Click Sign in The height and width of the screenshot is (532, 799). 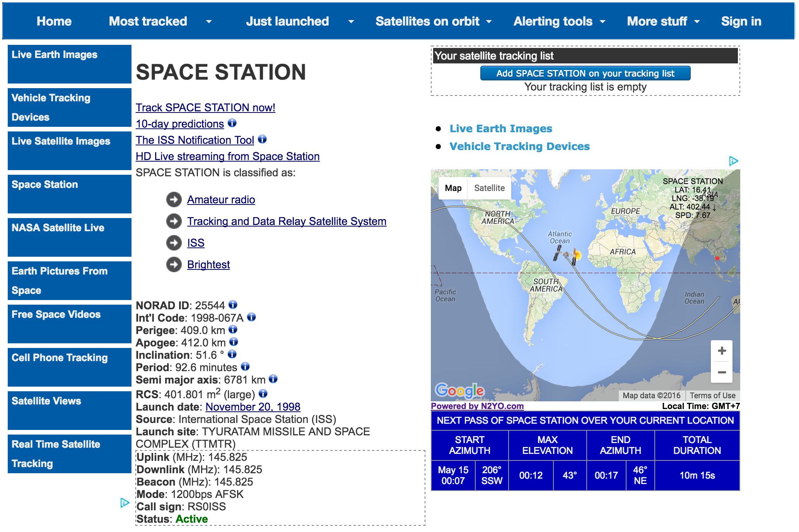[741, 21]
